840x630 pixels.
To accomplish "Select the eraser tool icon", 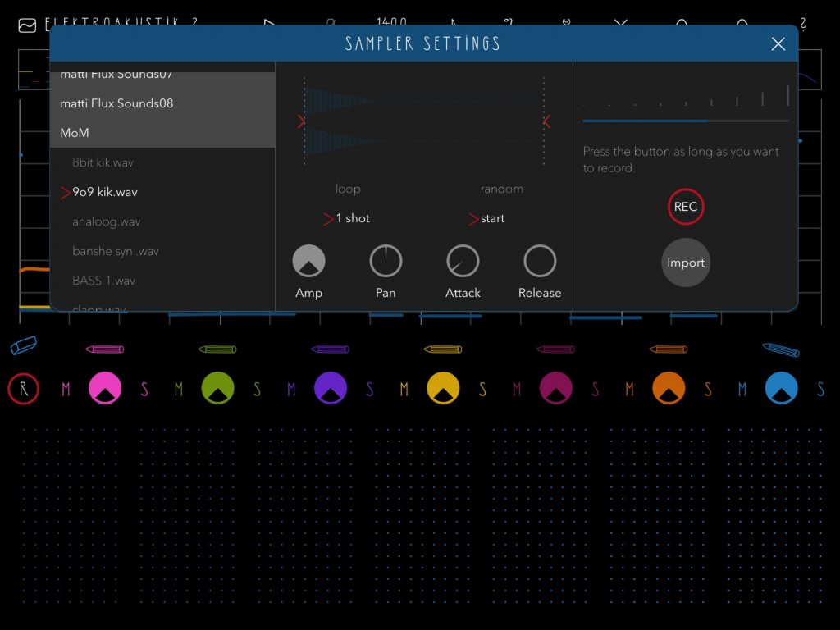I will (24, 345).
